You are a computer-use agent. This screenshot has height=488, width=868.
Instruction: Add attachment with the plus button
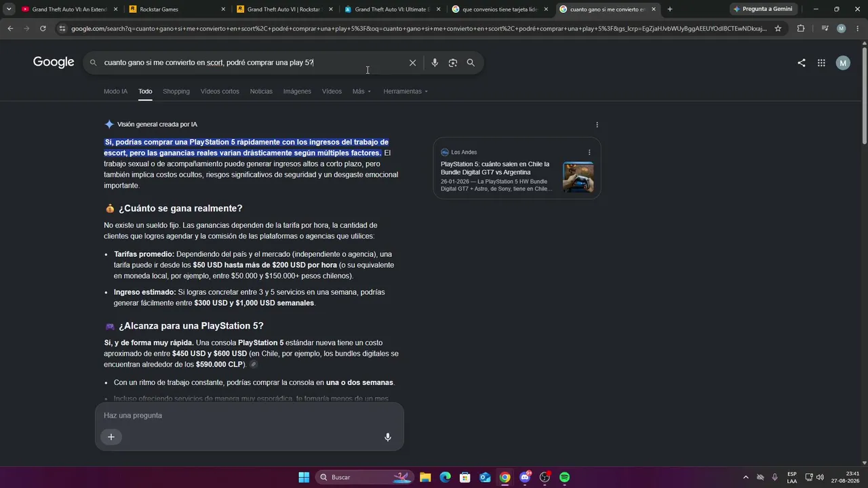pyautogui.click(x=111, y=436)
